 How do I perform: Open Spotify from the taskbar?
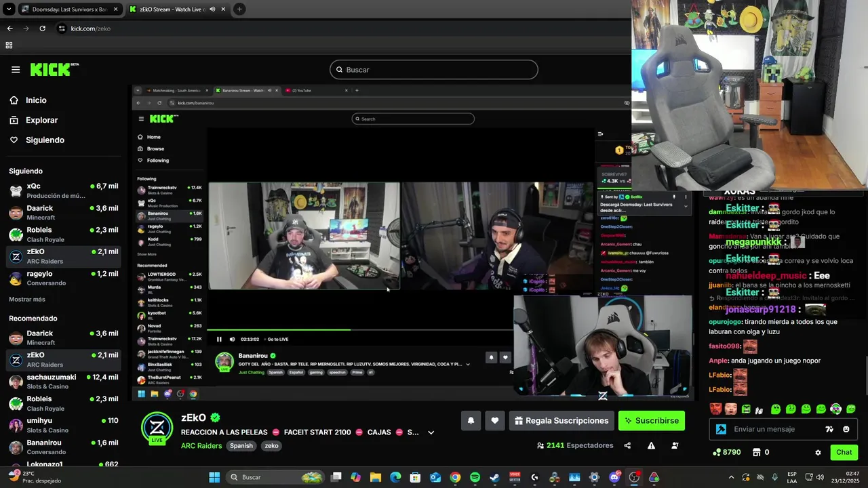pos(475,477)
